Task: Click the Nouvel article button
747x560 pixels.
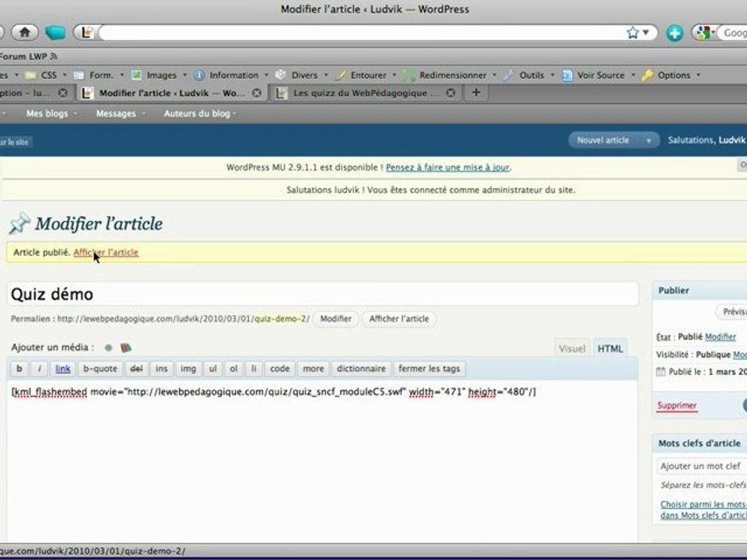Action: click(x=603, y=141)
